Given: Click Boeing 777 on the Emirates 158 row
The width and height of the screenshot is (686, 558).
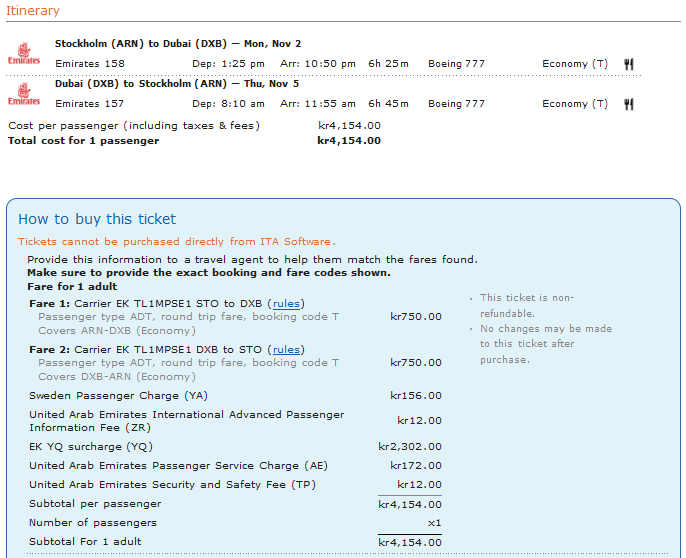Looking at the screenshot, I should (456, 64).
